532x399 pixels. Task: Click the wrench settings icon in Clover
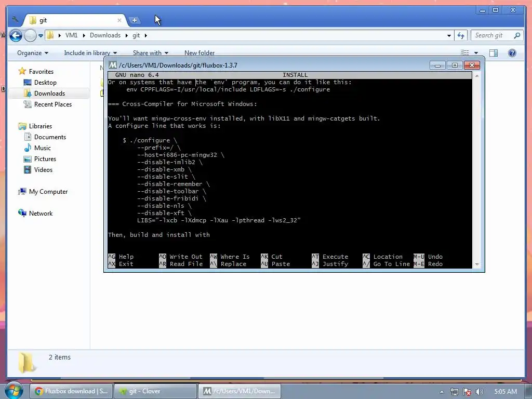click(15, 20)
